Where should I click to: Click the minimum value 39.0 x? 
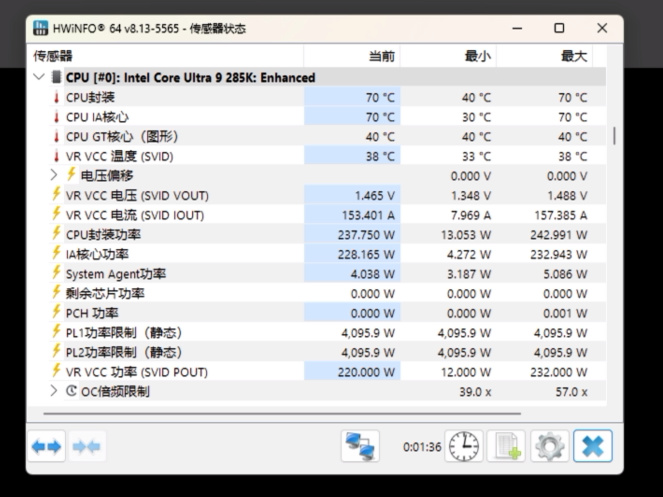click(475, 392)
